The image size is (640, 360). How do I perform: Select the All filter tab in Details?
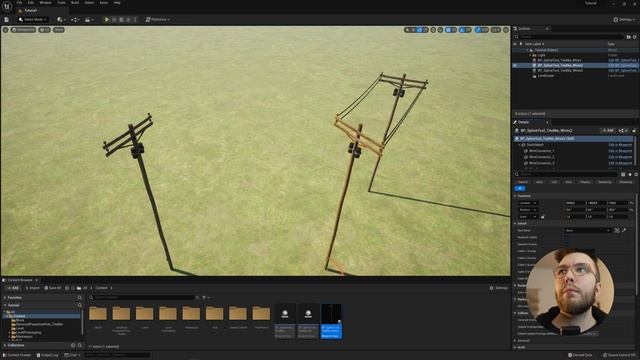(x=520, y=188)
